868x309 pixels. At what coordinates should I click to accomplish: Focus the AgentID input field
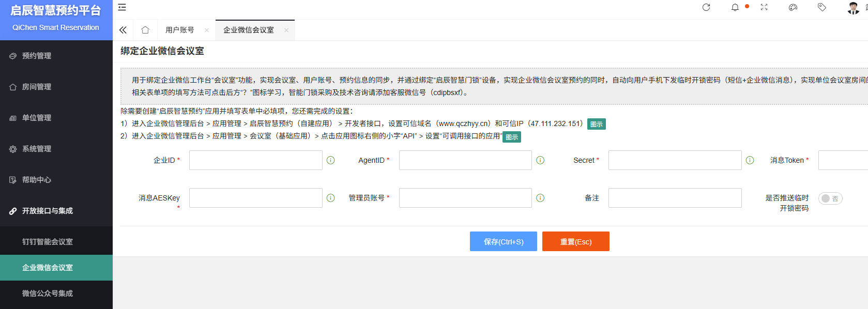point(465,160)
